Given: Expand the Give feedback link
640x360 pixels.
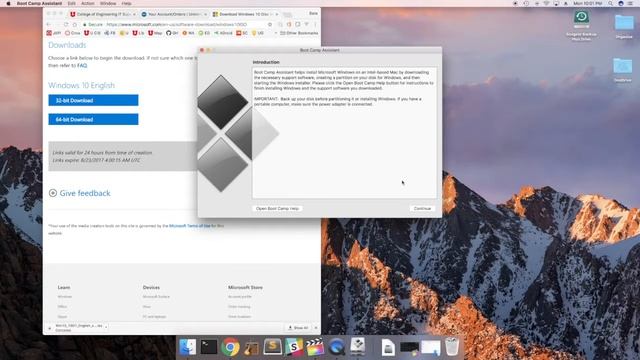Looking at the screenshot, I should (x=85, y=193).
